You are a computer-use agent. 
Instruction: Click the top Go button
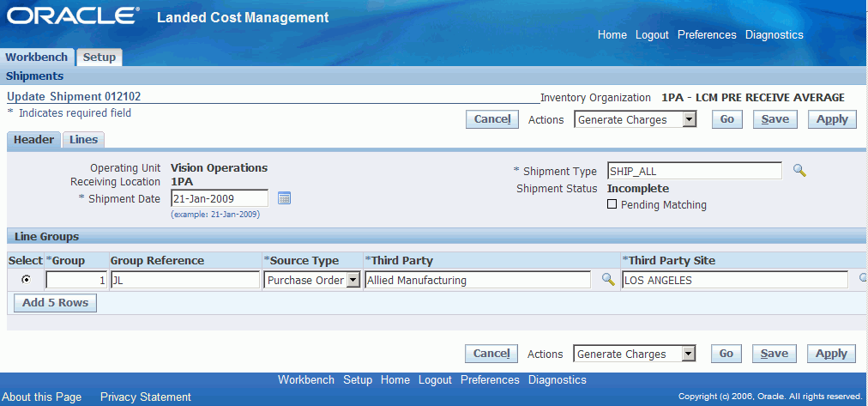pyautogui.click(x=726, y=119)
